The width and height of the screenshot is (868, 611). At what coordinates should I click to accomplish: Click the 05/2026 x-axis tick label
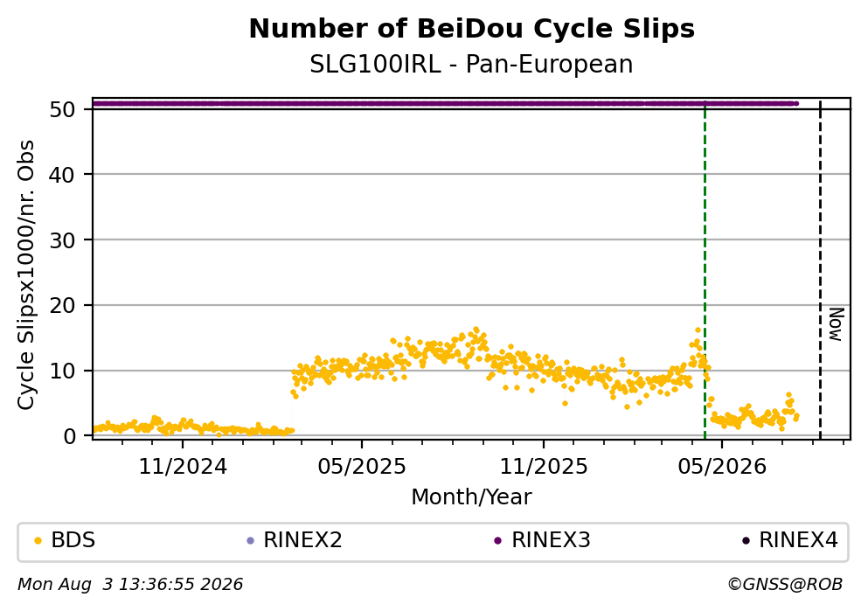(x=722, y=467)
